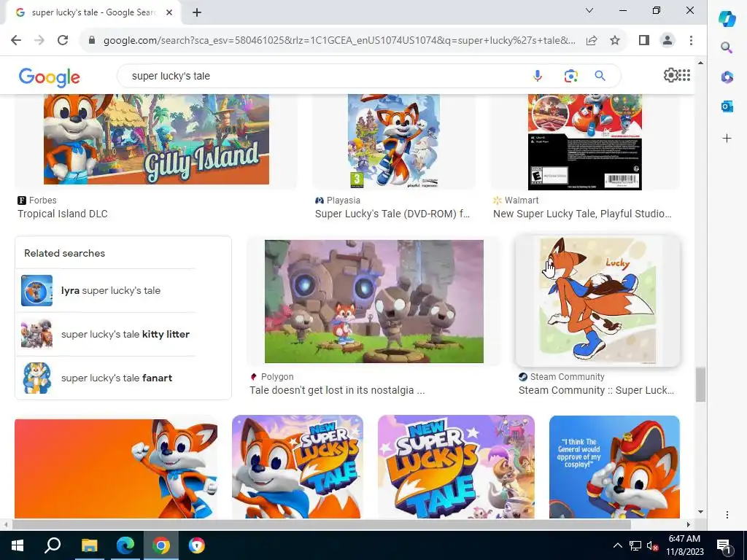The image size is (747, 560).
Task: Click the forward navigation arrow
Action: pos(39,41)
